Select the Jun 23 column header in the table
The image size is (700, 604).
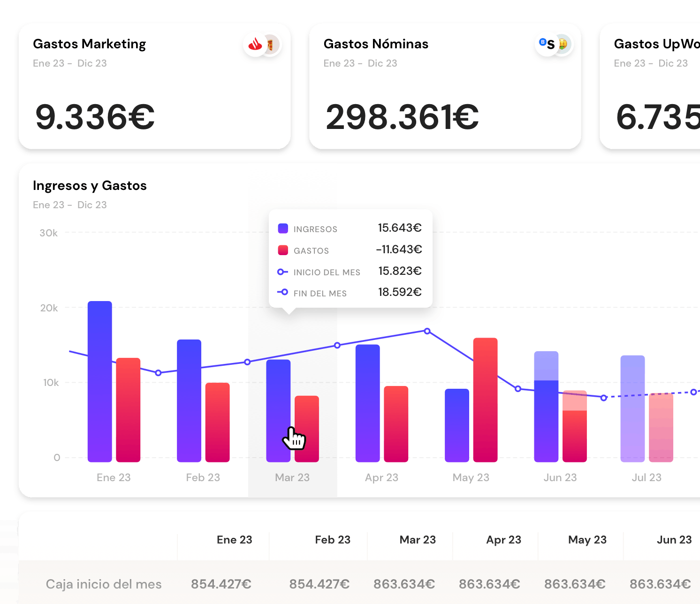(674, 540)
